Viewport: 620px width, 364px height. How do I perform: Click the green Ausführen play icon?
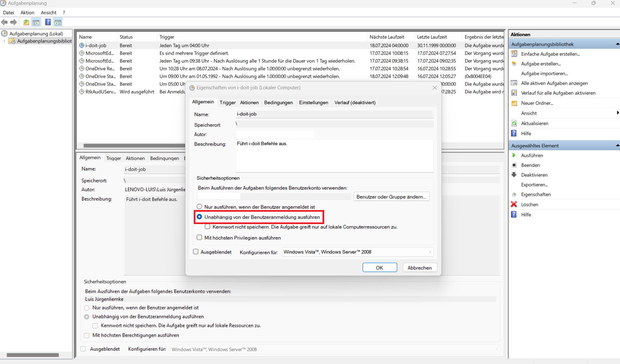pos(514,156)
